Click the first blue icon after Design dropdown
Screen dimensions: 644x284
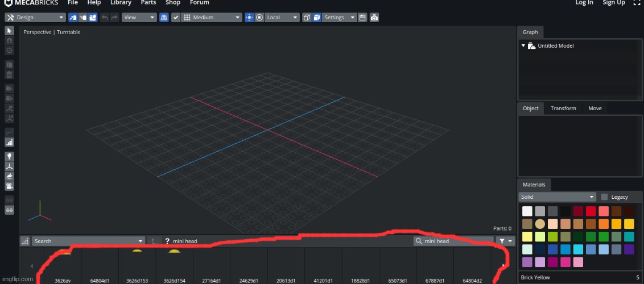(73, 18)
